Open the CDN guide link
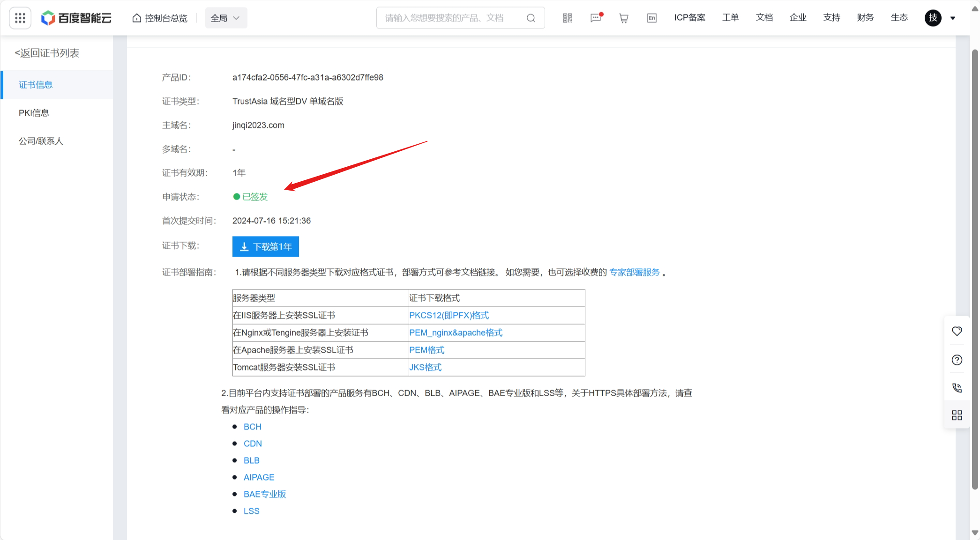Viewport: 980px width, 540px height. [x=253, y=444]
